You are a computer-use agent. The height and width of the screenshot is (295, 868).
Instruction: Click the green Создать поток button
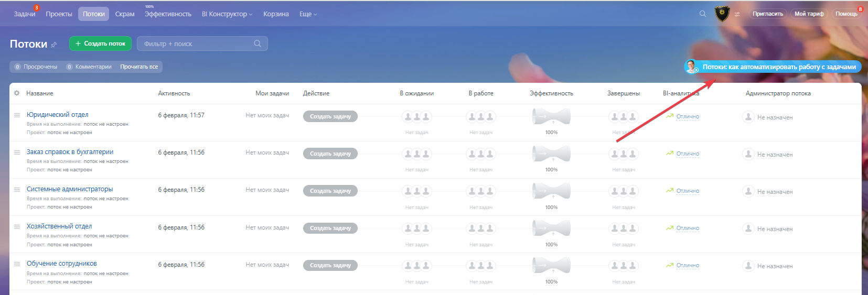coord(100,43)
